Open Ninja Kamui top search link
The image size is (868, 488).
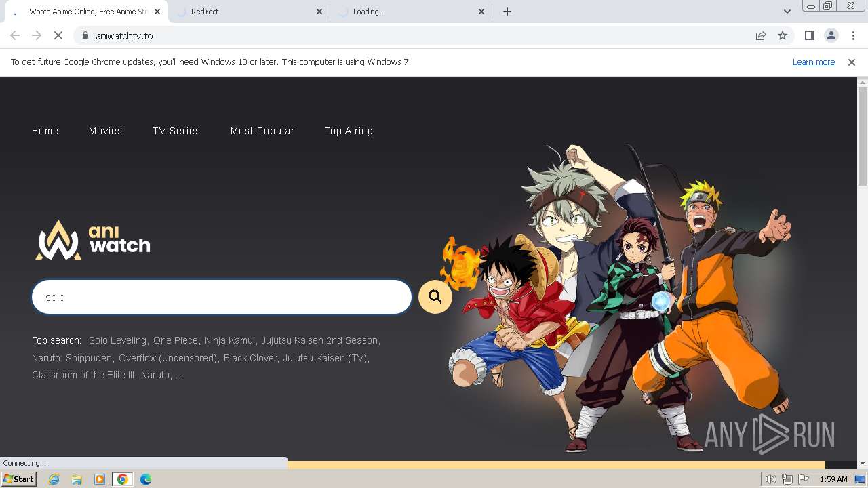[x=230, y=340]
